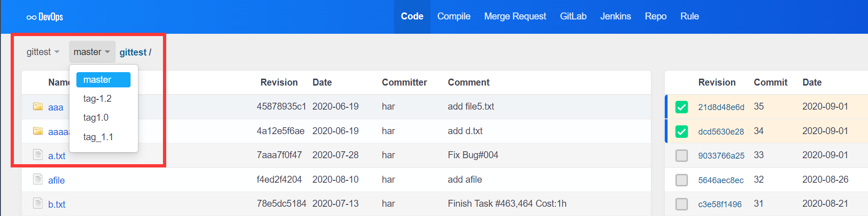
Task: Click the aaa folder icon
Action: tap(38, 107)
